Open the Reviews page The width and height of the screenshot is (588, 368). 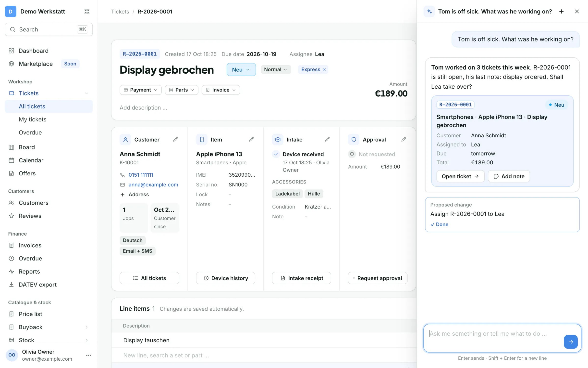[49, 216]
